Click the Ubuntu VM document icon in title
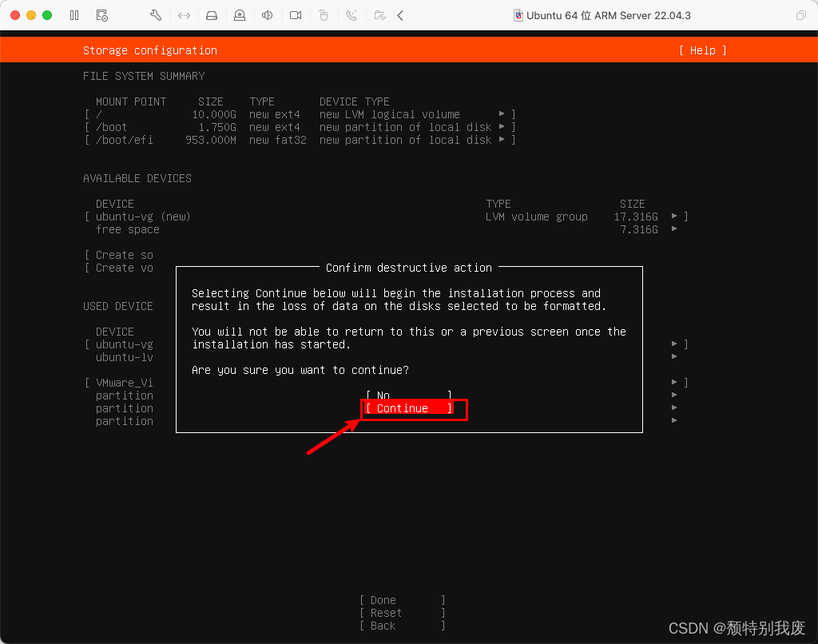 [x=518, y=16]
